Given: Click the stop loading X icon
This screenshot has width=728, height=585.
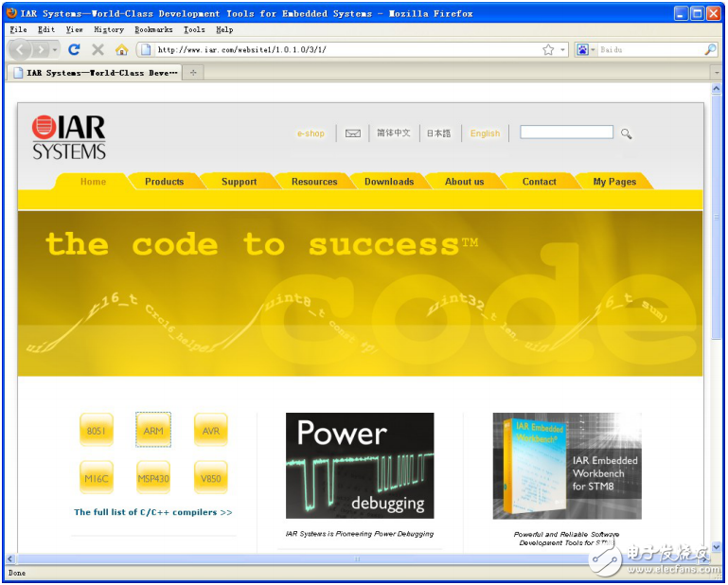Looking at the screenshot, I should (98, 49).
